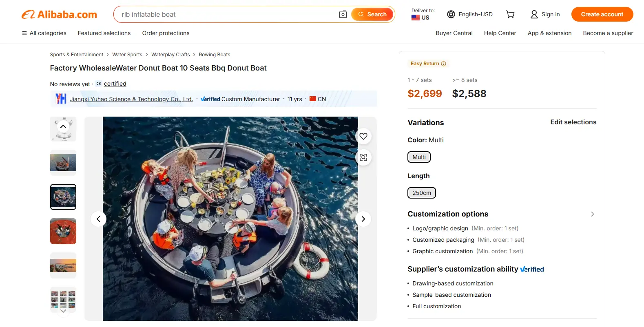Screen dimensions: 644x327
Task: Click the next product image arrow
Action: pos(363,219)
